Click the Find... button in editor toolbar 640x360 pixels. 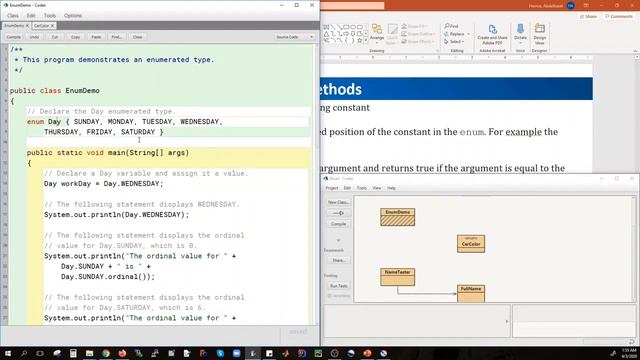[117, 37]
